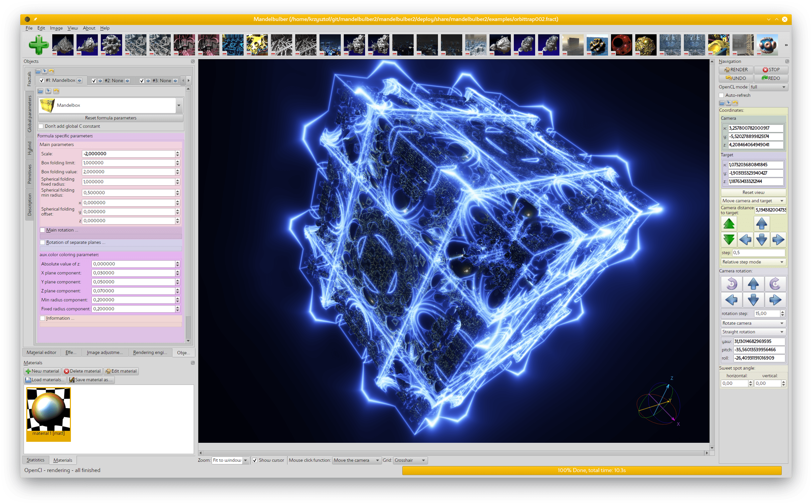Click the green move backward arrow
The width and height of the screenshot is (812, 504).
pos(728,239)
